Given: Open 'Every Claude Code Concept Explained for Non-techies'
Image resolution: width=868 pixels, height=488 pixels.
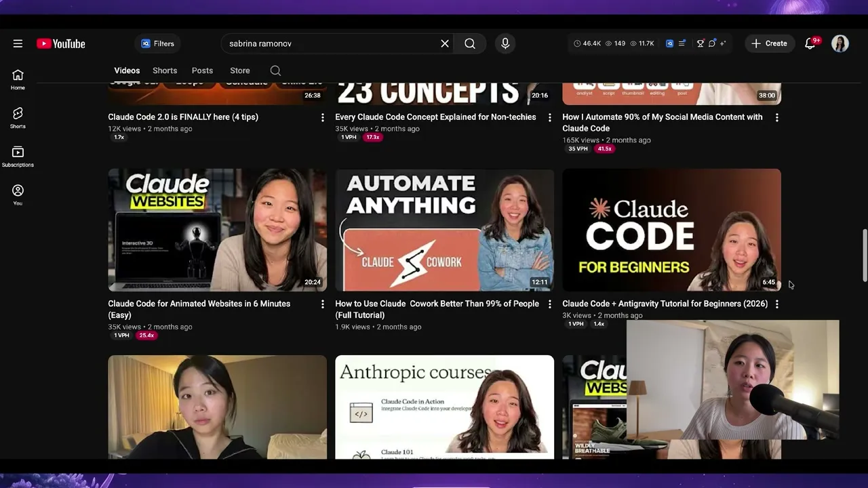Looking at the screenshot, I should 435,117.
